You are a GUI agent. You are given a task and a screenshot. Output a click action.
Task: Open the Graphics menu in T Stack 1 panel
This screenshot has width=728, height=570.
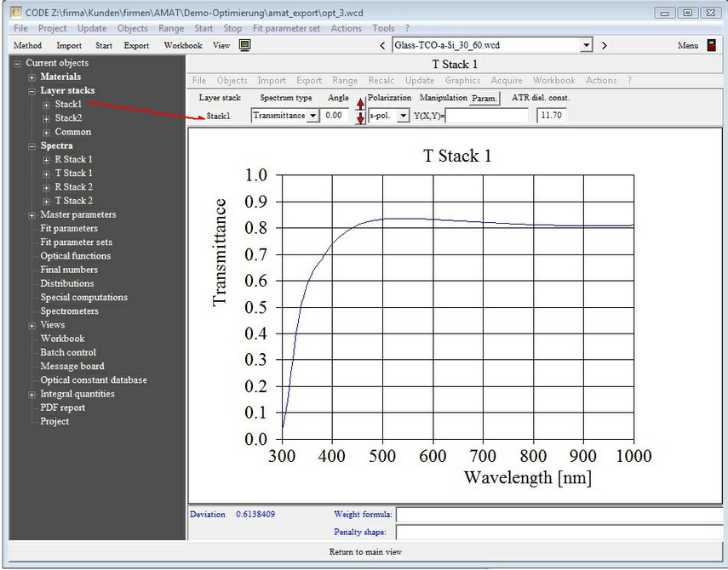[x=462, y=80]
